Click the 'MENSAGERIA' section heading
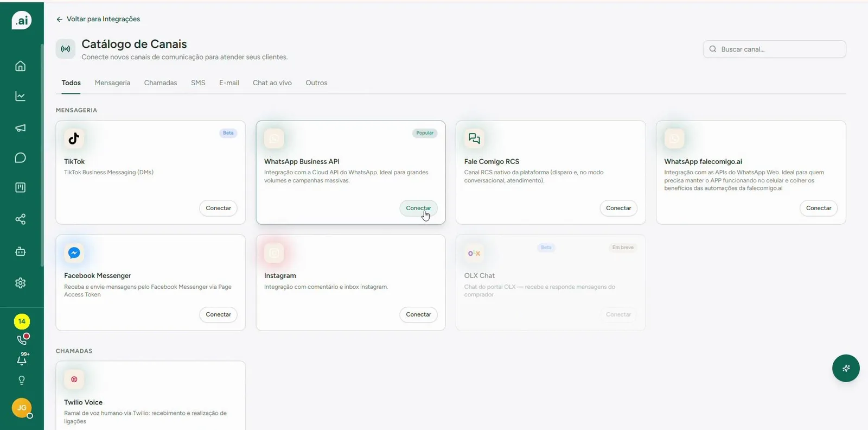 click(x=76, y=110)
